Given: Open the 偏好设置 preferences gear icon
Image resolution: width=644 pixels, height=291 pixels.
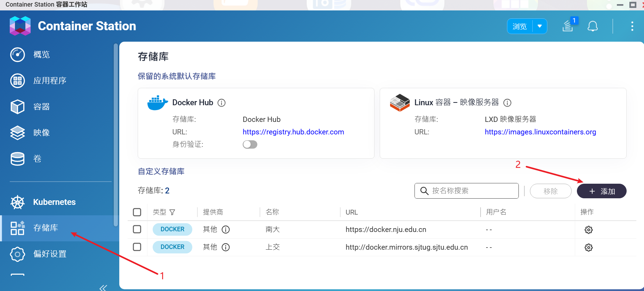Looking at the screenshot, I should pyautogui.click(x=17, y=254).
